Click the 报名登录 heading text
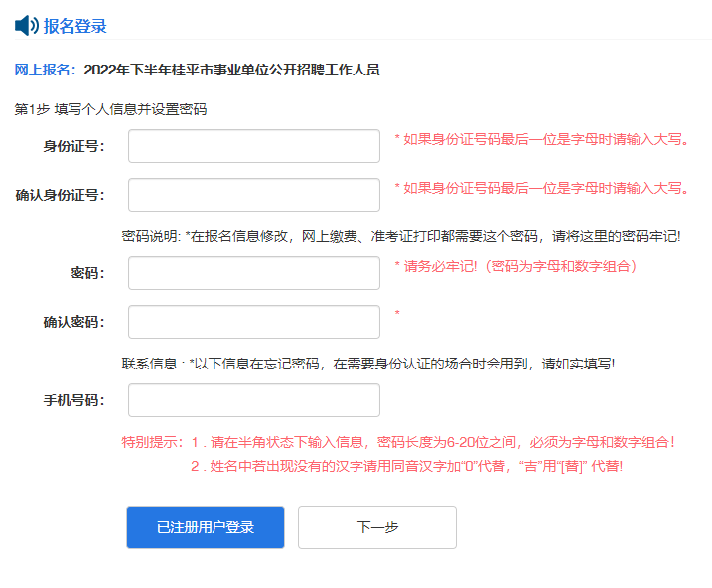This screenshot has width=712, height=588. click(x=75, y=26)
